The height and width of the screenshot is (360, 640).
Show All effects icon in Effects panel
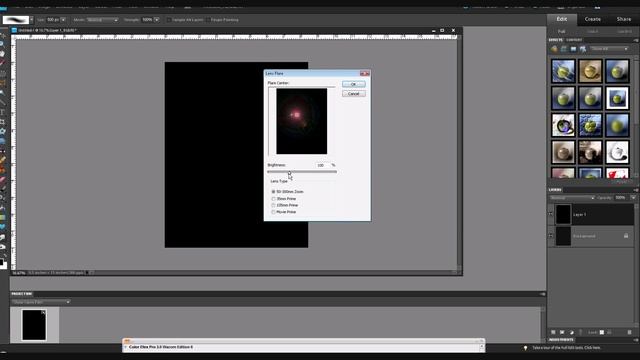(x=583, y=49)
